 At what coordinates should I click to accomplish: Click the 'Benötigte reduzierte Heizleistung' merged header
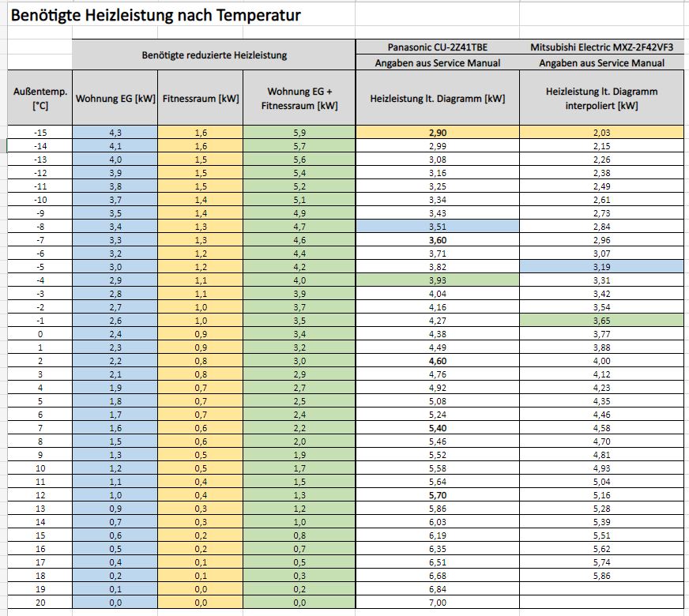pos(214,54)
